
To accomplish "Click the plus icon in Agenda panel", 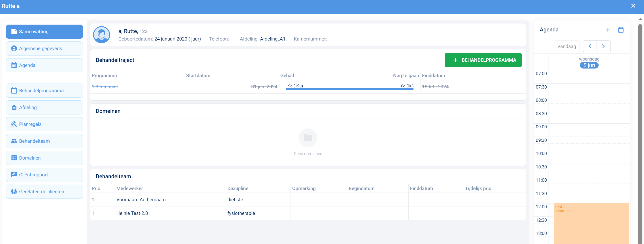I will (x=608, y=30).
